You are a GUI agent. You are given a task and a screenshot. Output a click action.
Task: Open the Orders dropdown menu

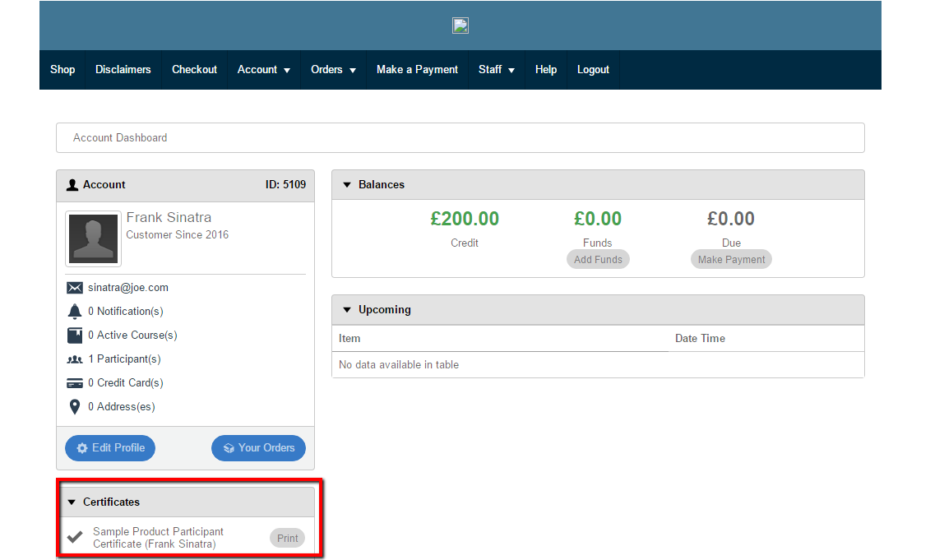[333, 70]
